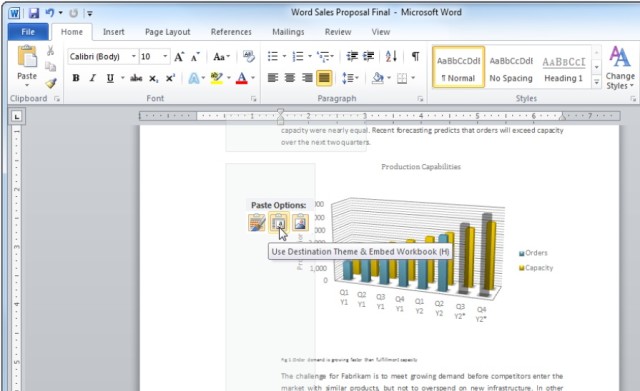Click the Center alignment icon

pos(290,78)
